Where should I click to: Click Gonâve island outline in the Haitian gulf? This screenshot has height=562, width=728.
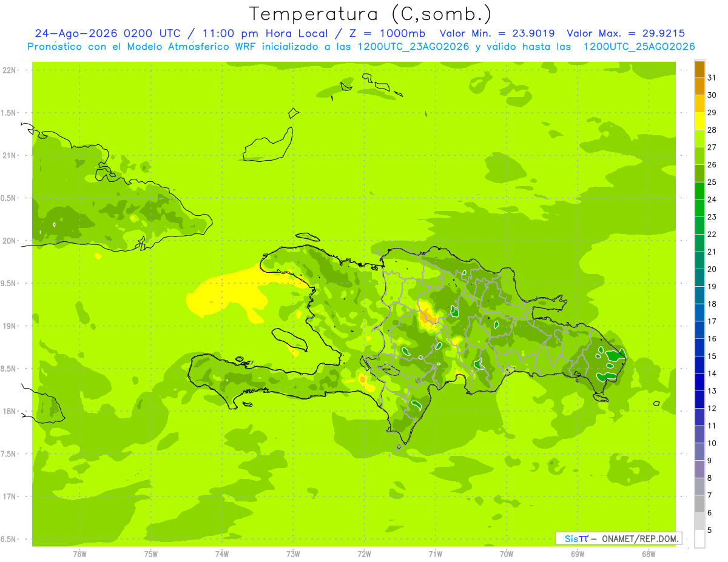click(290, 340)
